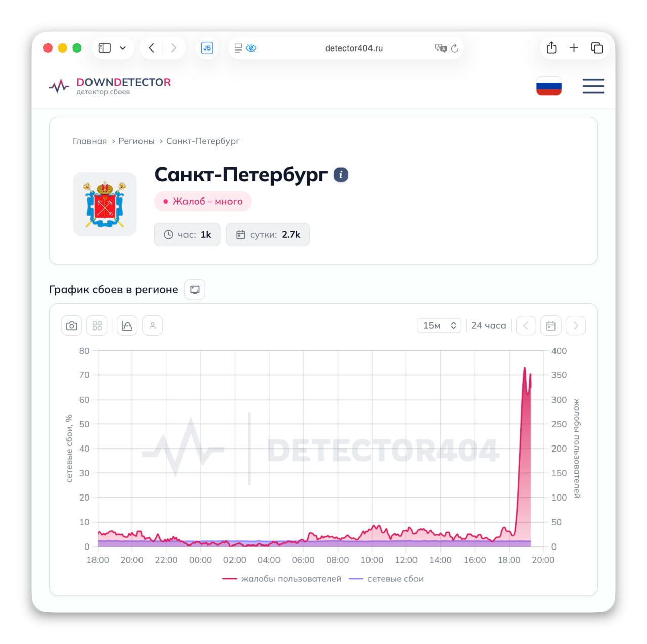The width and height of the screenshot is (647, 644).
Task: Click the grid layout icon above chart
Action: (97, 326)
